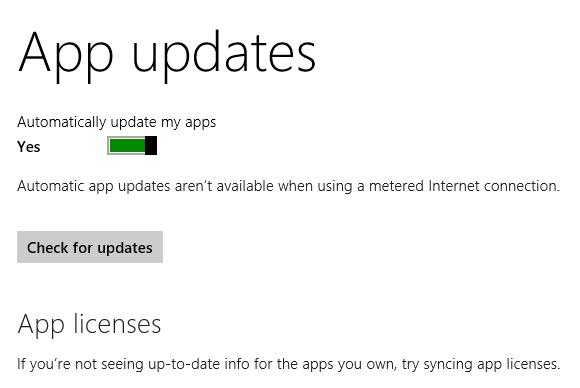Viewport: 580px width, 388px height.
Task: Click the metered Internet connection notice text
Action: (x=289, y=186)
